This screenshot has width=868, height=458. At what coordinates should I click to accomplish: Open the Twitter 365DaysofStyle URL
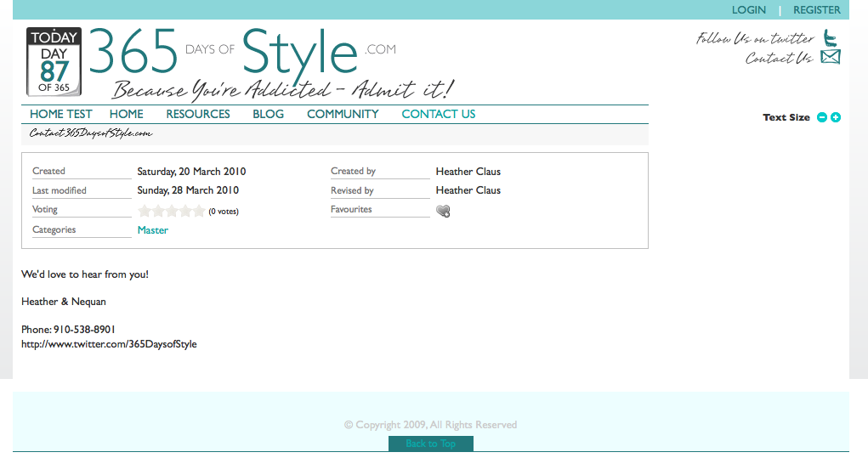pyautogui.click(x=109, y=344)
